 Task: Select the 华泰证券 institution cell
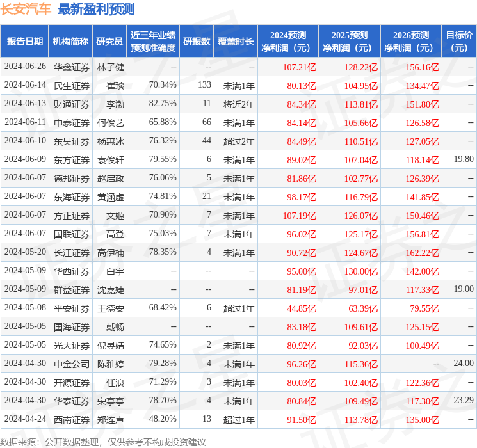(x=72, y=401)
